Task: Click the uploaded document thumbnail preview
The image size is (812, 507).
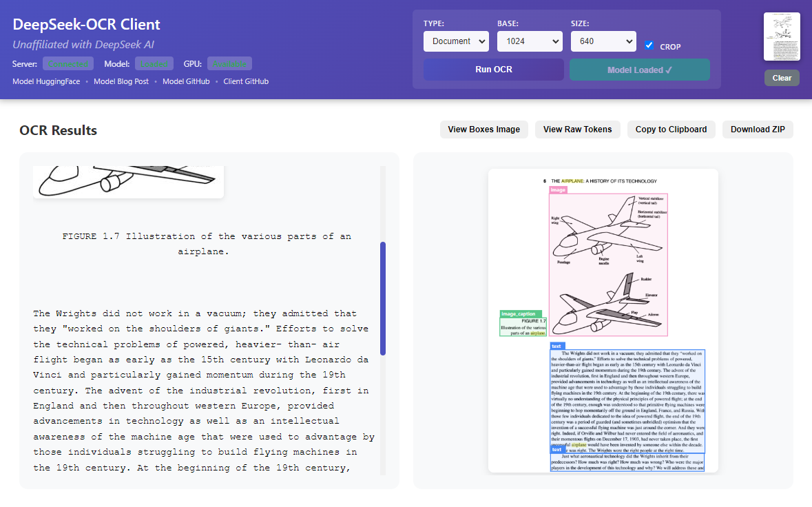Action: 782,37
